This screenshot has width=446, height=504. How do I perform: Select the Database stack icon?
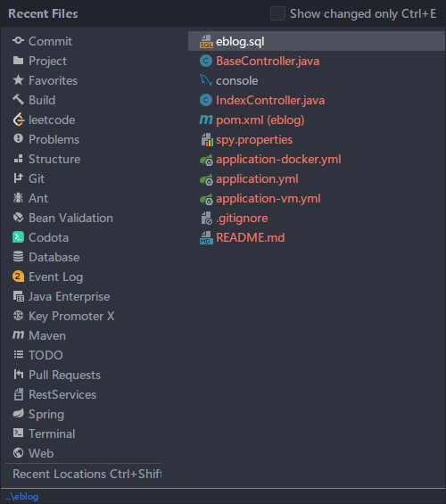19,257
